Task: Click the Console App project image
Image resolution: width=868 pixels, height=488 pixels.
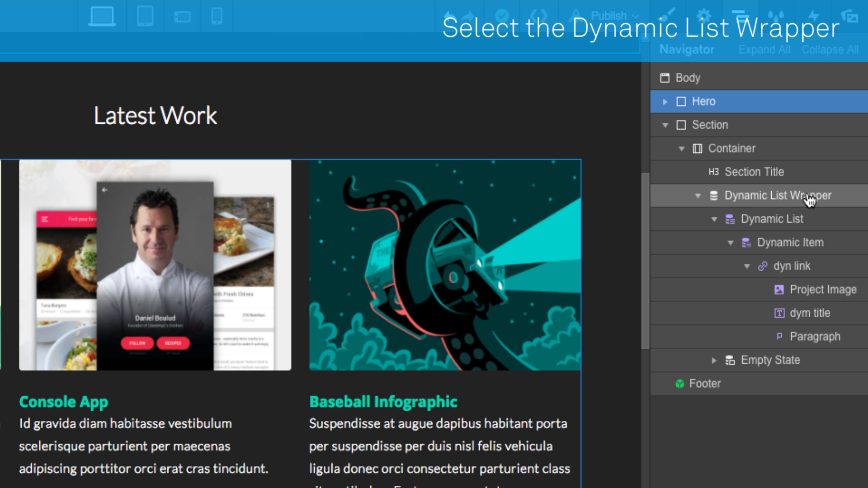Action: (x=155, y=265)
